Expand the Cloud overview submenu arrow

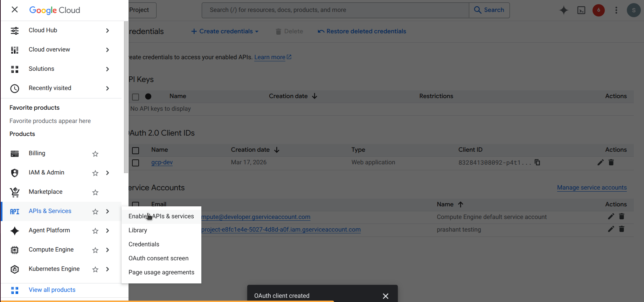(x=108, y=50)
